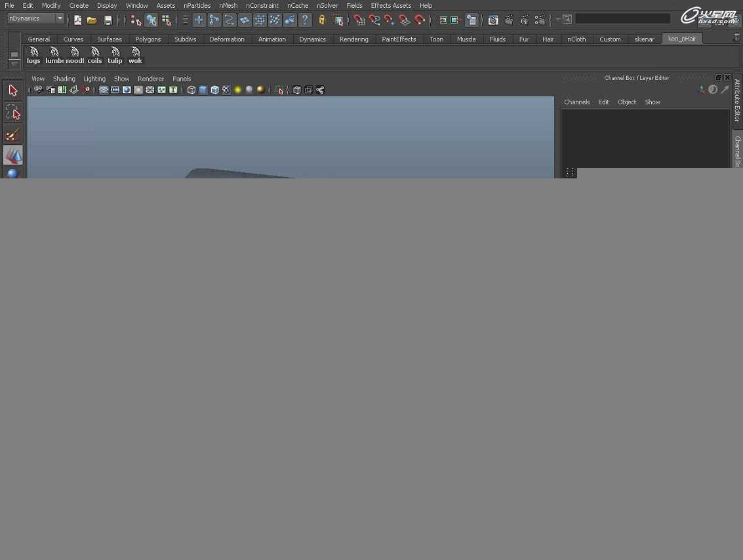743x560 pixels.
Task: Toggle curves selection mask icon
Action: tap(230, 20)
